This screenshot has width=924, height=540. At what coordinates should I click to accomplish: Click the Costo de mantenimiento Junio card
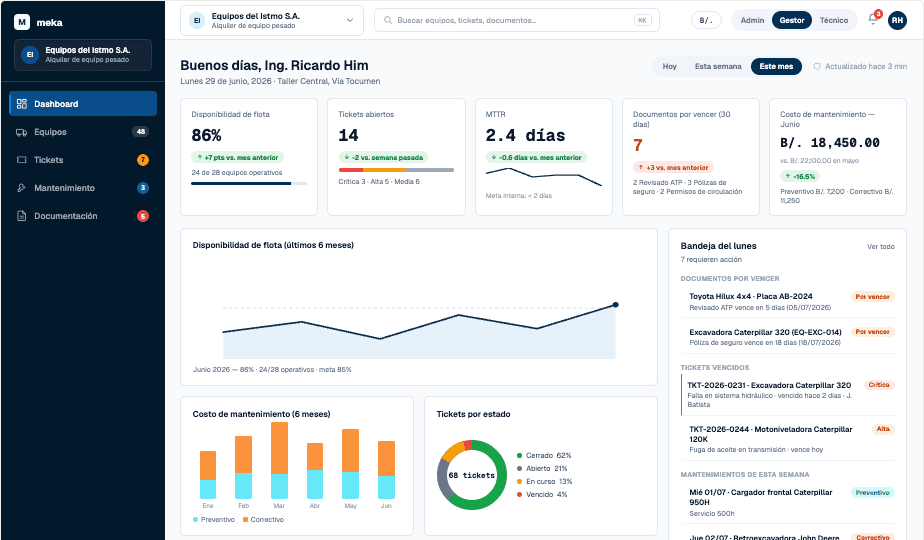[x=838, y=157]
